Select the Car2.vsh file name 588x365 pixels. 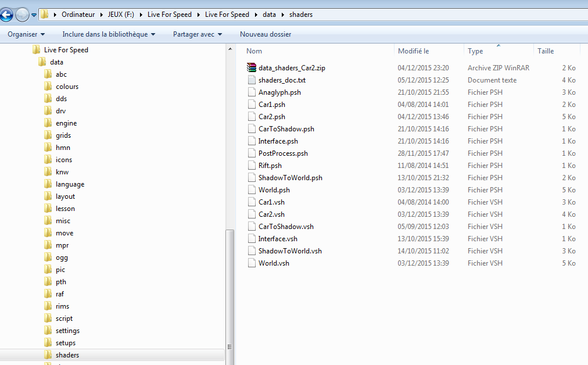271,214
